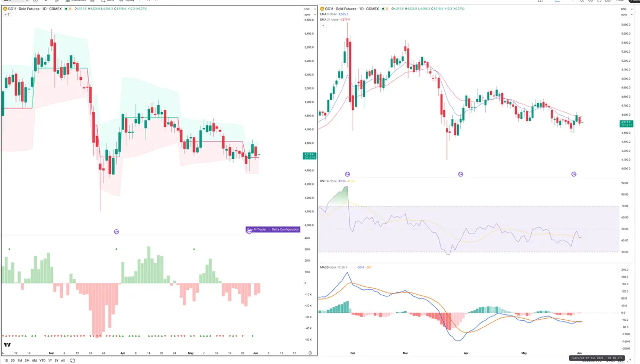Screen dimensions: 640x364
Task: Select the All time range
Action: [x=63, y=360]
